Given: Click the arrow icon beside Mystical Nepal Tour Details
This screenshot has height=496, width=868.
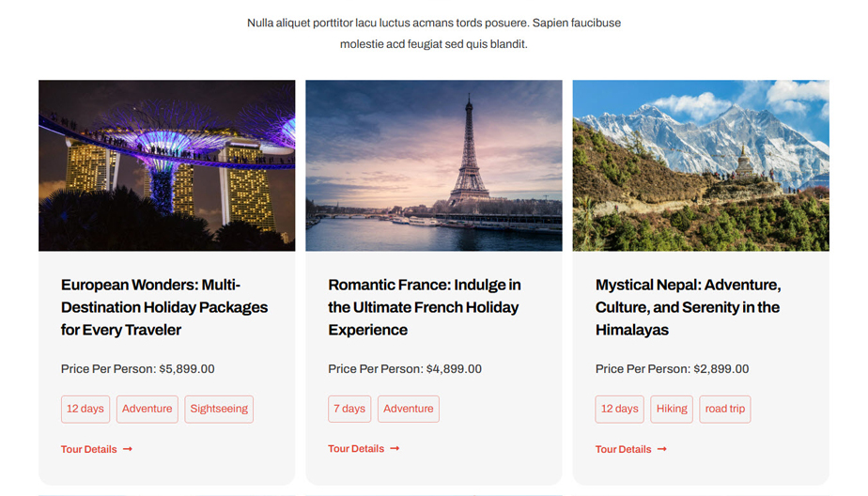Looking at the screenshot, I should [662, 449].
